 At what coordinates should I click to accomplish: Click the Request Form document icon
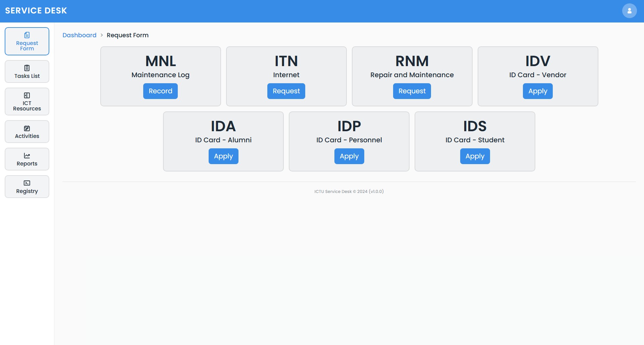click(x=27, y=35)
